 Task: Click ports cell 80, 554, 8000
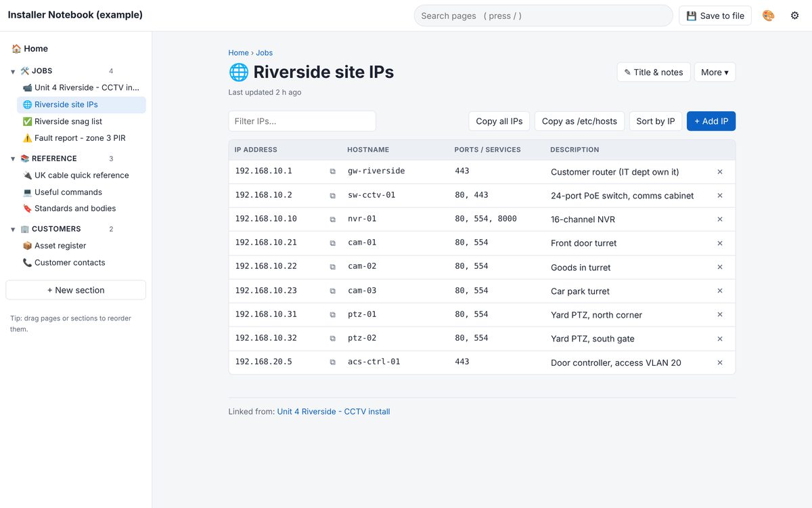point(486,219)
